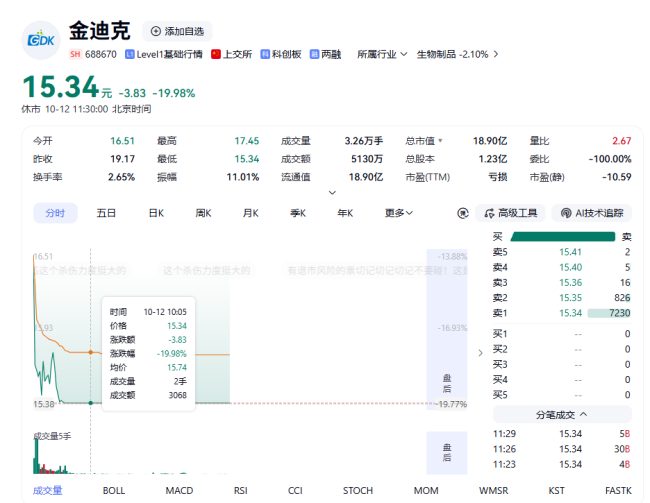This screenshot has height=503, width=650.
Task: Select WMSR indicator
Action: (493, 491)
